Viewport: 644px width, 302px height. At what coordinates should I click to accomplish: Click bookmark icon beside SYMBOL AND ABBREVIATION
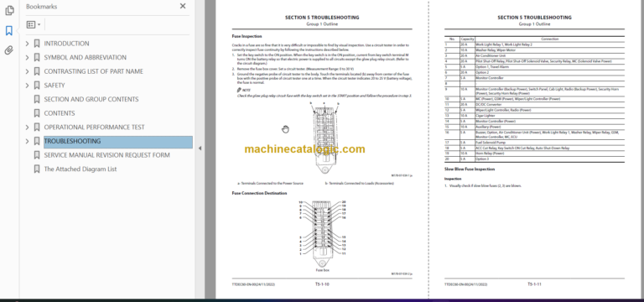coord(37,58)
